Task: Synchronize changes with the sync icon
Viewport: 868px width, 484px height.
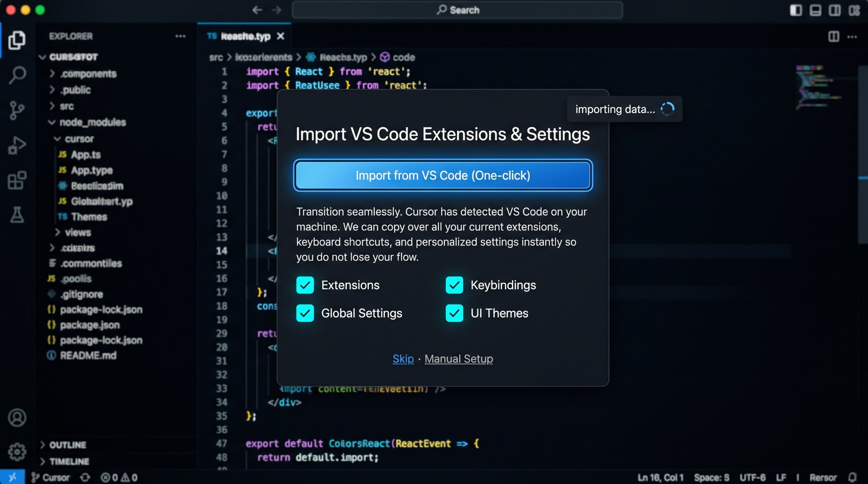Action: click(x=85, y=477)
